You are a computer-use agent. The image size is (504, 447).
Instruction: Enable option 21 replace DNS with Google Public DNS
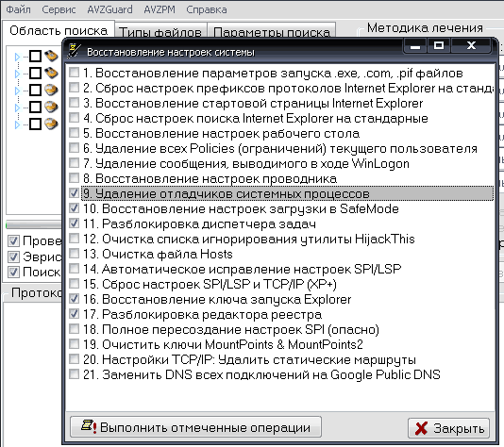pyautogui.click(x=75, y=374)
